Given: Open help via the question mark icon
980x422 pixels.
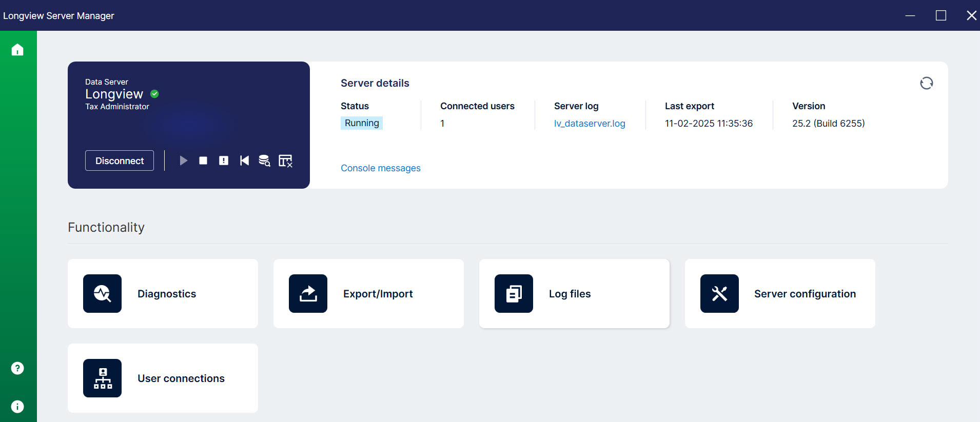Looking at the screenshot, I should point(17,368).
